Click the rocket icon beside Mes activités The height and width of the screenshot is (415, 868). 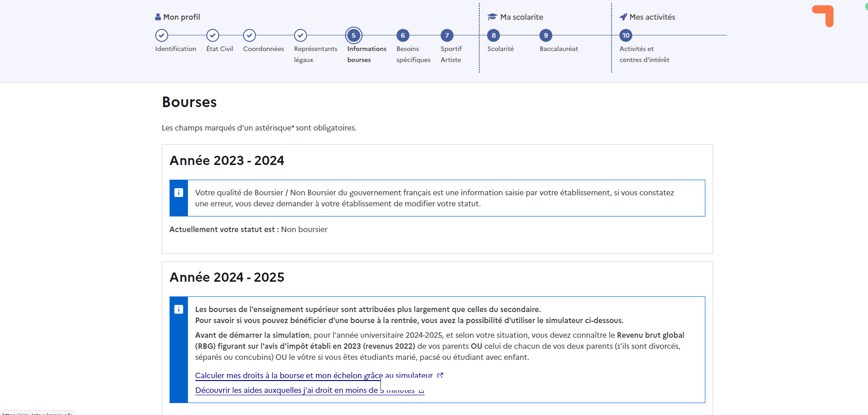coord(624,17)
